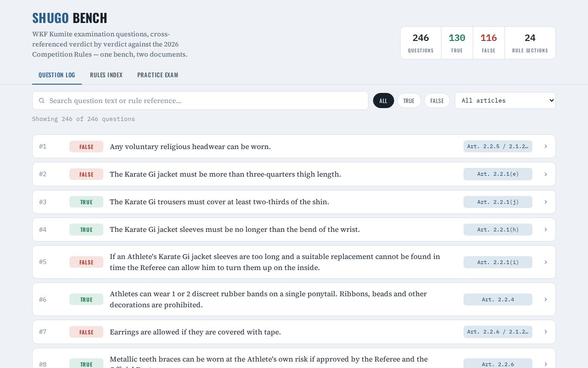The width and height of the screenshot is (588, 368).
Task: Click the FALSE badge on question #5
Action: 86,262
